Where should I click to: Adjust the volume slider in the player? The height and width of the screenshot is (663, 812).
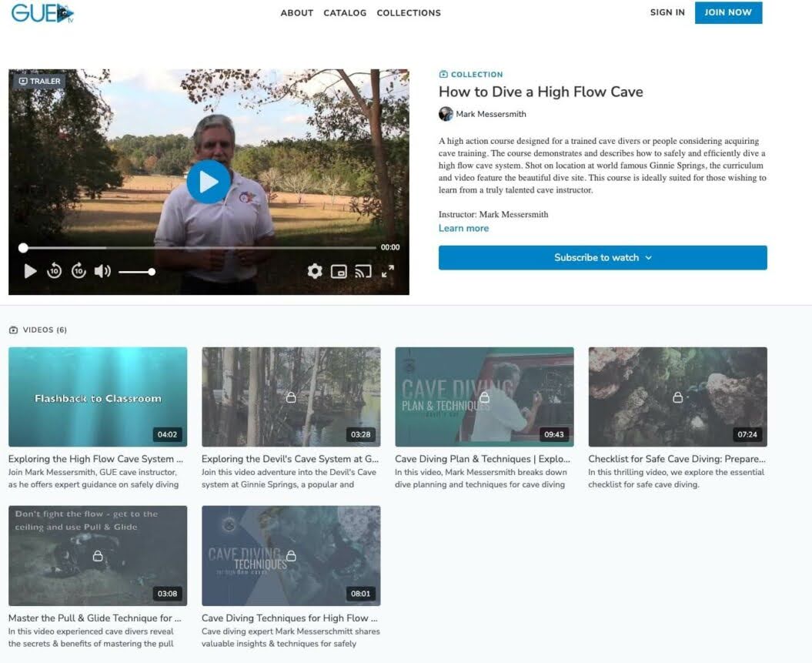(x=137, y=272)
